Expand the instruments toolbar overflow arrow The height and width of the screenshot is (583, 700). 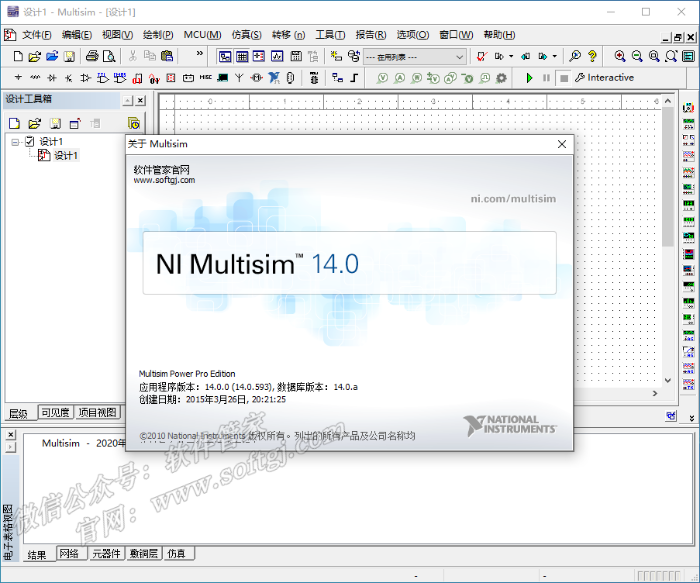point(692,418)
